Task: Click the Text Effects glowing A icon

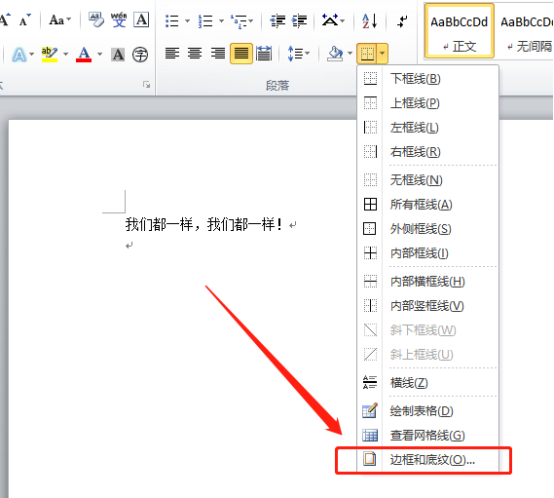Action: click(19, 54)
